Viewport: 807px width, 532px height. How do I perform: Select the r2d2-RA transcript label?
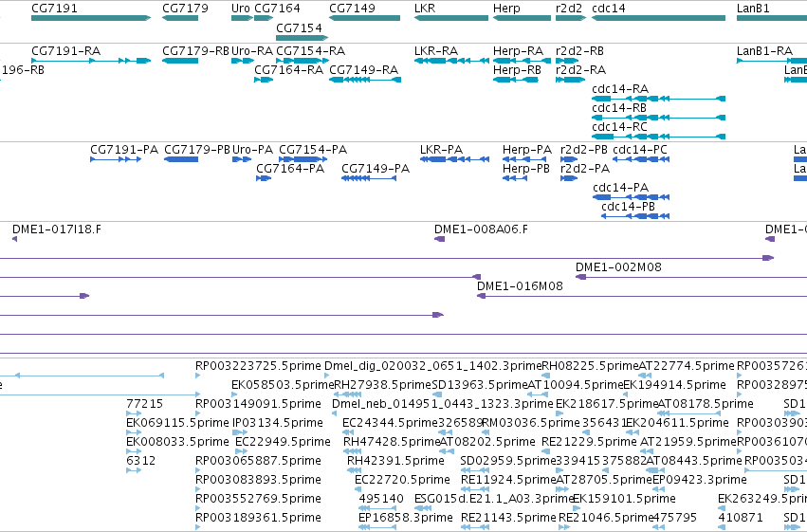(581, 70)
